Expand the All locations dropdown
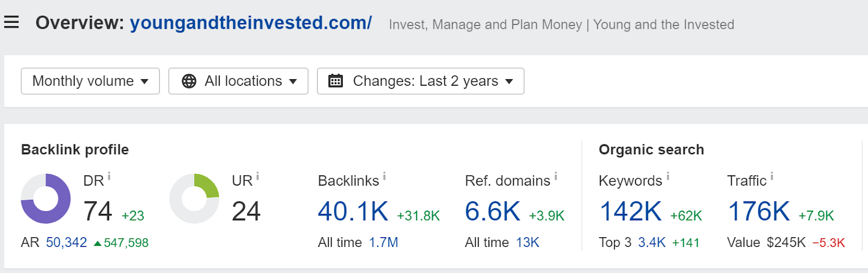 click(238, 81)
